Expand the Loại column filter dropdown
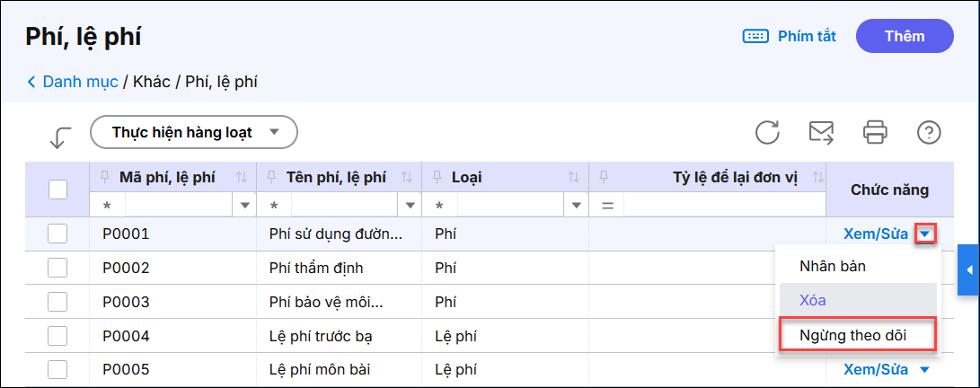The width and height of the screenshot is (980, 388). [575, 206]
